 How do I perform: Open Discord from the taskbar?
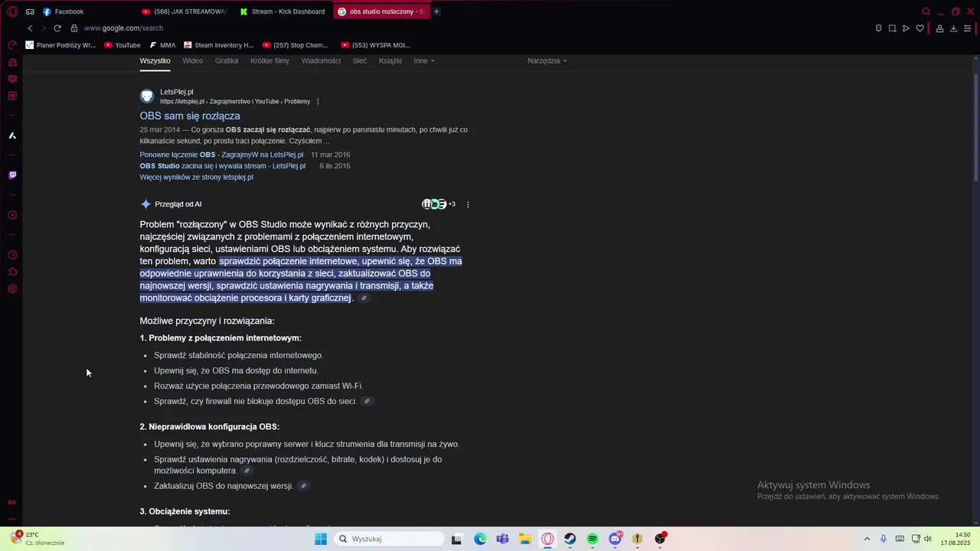(x=615, y=539)
